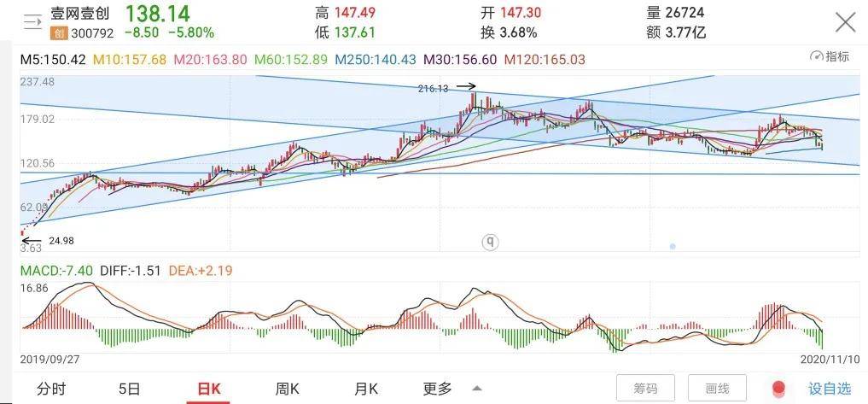The image size is (868, 404).
Task: Select the 日K daily candlestick tab
Action: [208, 389]
